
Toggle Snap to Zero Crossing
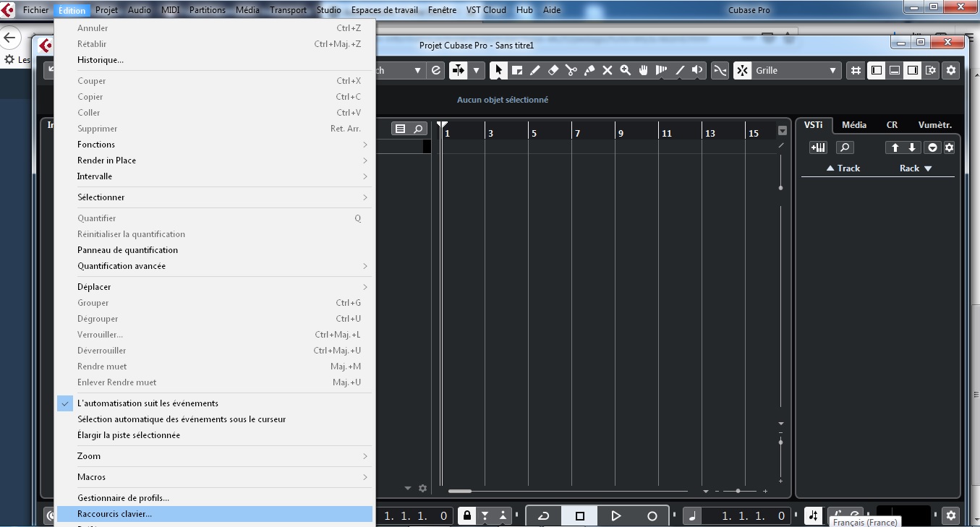pos(720,70)
